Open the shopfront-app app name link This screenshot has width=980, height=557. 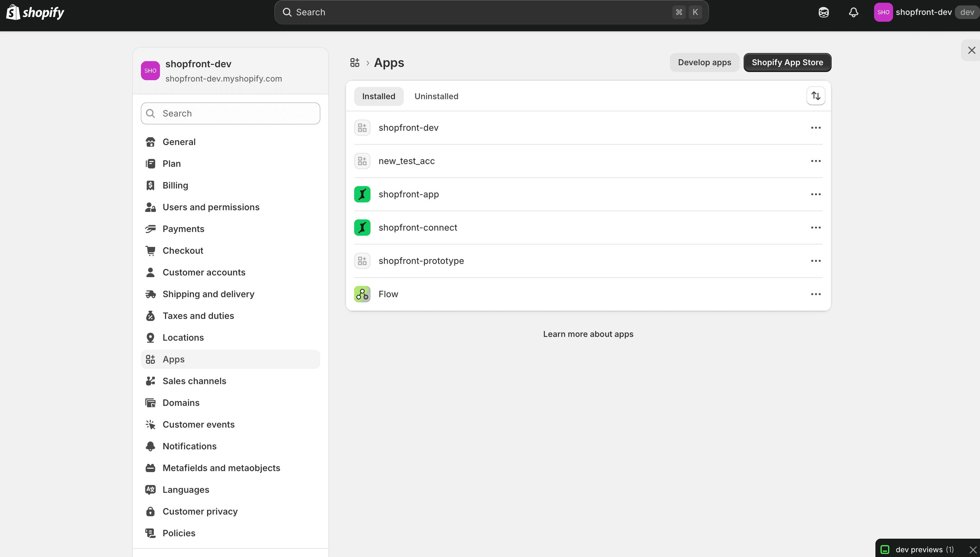tap(409, 194)
